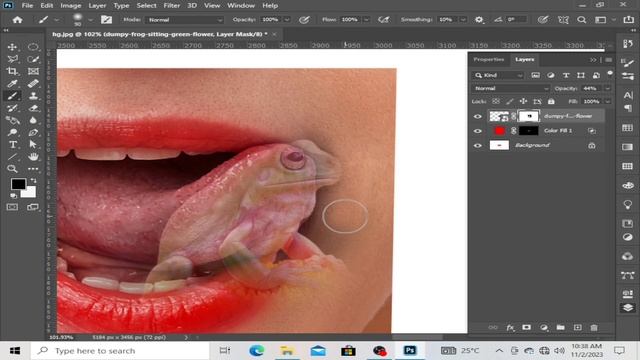Hide the Background layer

pyautogui.click(x=478, y=146)
